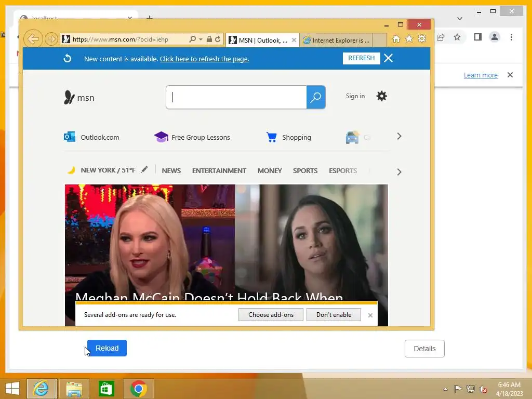Open the IE address bar search icon
The width and height of the screenshot is (532, 399).
click(x=192, y=39)
